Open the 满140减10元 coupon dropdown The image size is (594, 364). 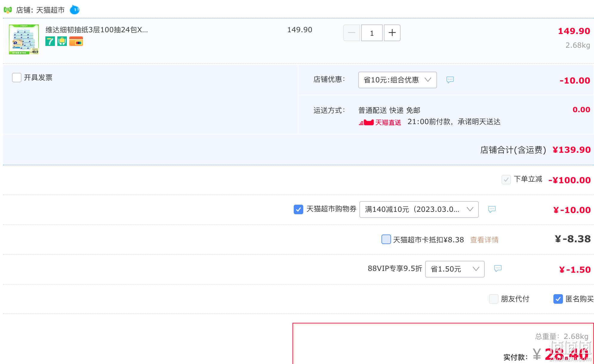click(419, 209)
